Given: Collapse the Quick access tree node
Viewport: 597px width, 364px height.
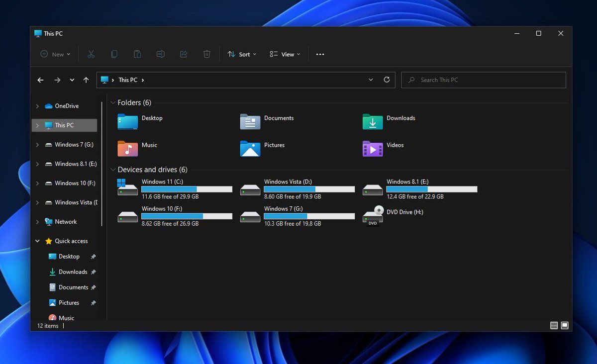Looking at the screenshot, I should click(37, 241).
